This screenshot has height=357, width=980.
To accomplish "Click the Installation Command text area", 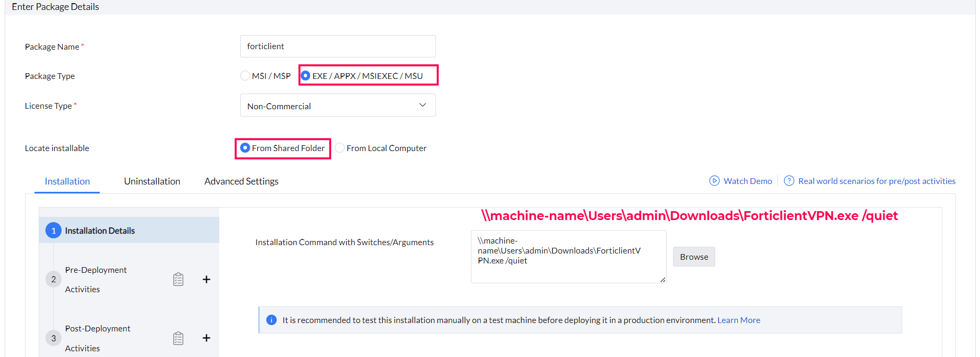I will pos(568,257).
